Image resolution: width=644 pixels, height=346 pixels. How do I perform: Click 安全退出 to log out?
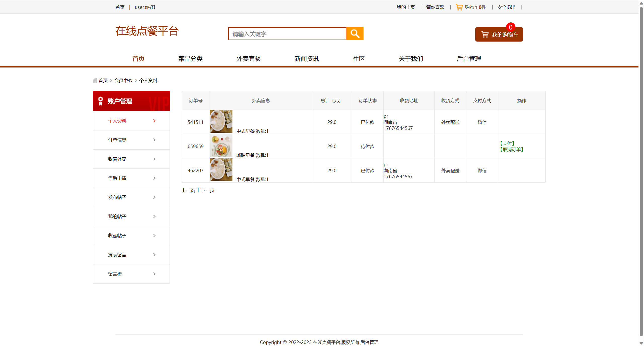pyautogui.click(x=506, y=7)
